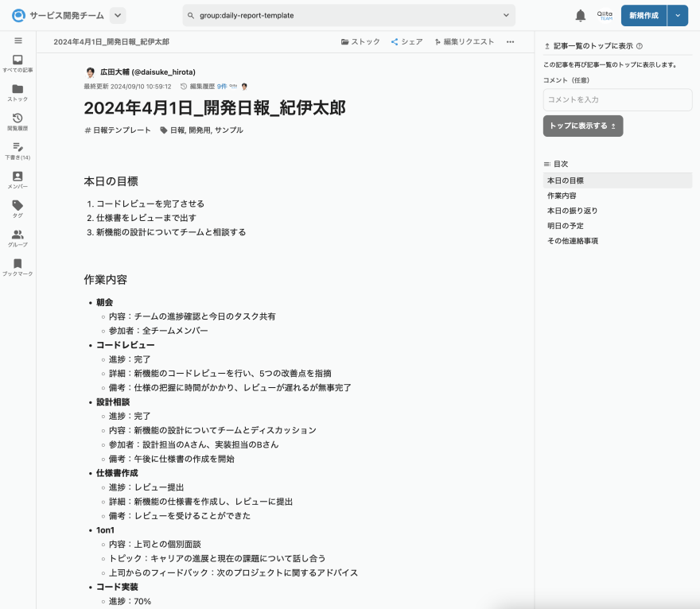This screenshot has width=700, height=609.
Task: Click the tag icon before 日報
Action: [164, 130]
